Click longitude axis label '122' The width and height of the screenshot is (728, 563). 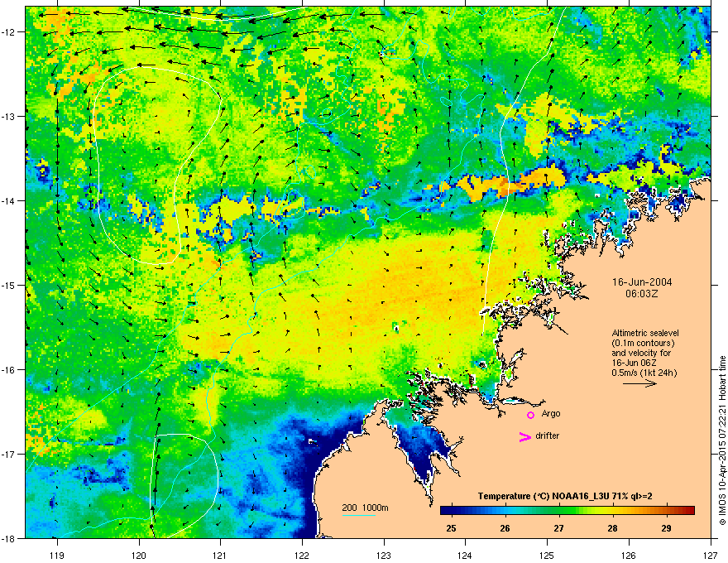[302, 555]
